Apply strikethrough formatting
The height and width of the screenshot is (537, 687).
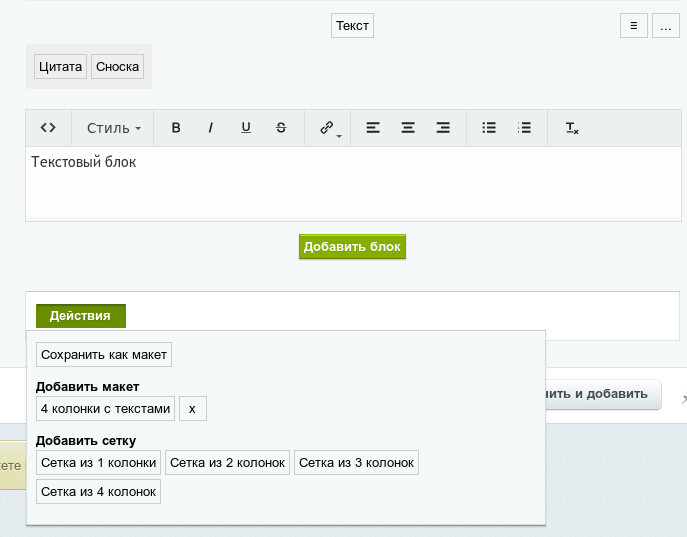[x=281, y=128]
